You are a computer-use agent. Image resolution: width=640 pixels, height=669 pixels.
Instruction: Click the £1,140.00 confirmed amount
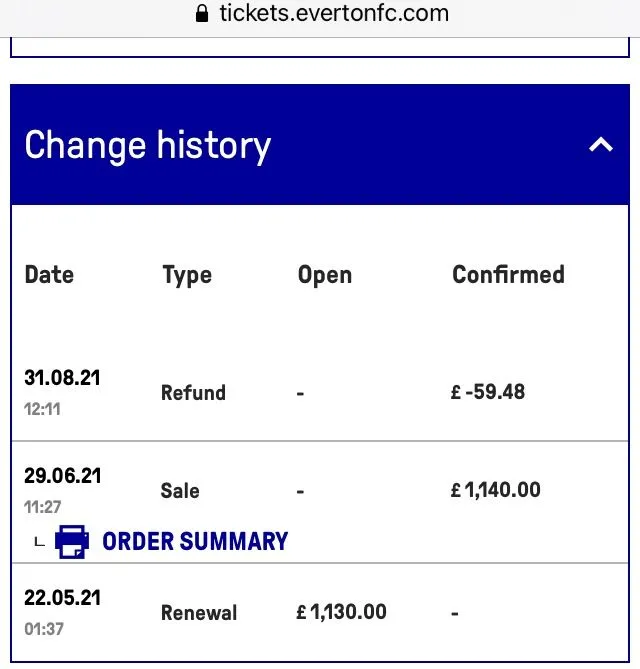coord(496,490)
